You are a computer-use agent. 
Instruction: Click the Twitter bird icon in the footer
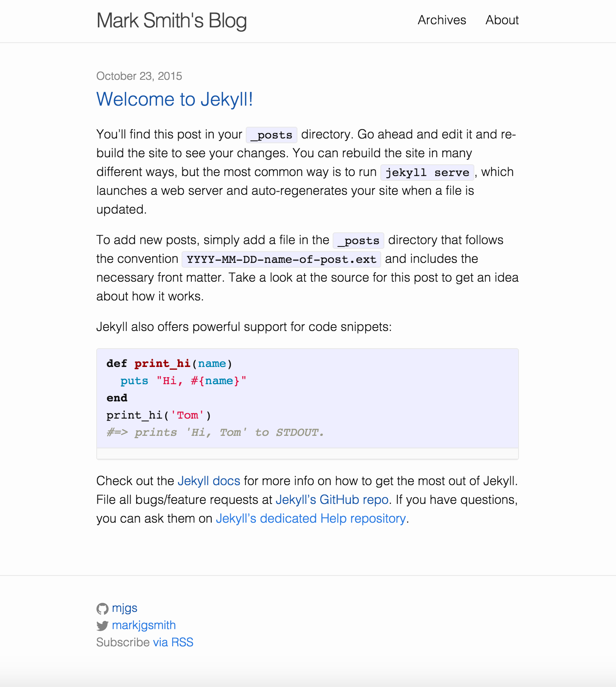pyautogui.click(x=103, y=626)
